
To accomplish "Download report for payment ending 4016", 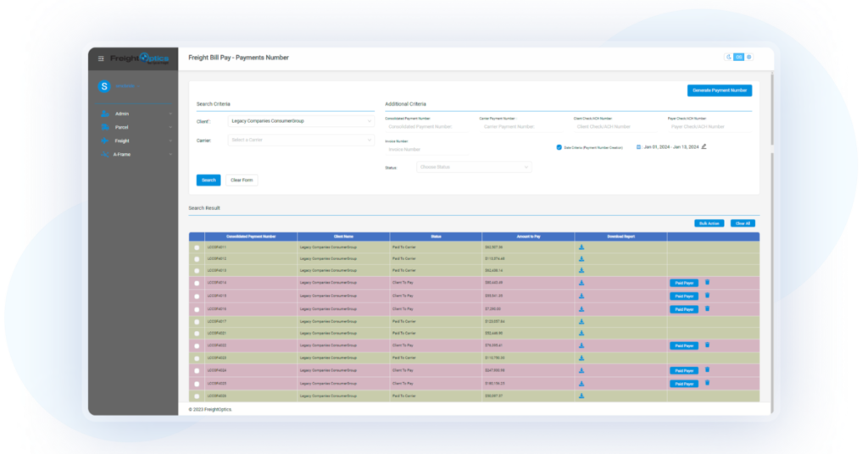I will point(581,309).
